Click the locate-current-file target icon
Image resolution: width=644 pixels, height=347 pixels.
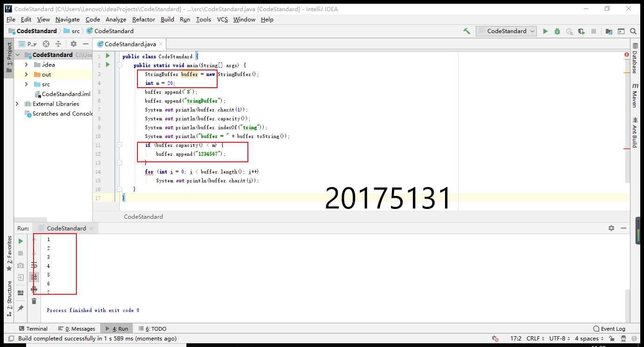click(x=46, y=44)
